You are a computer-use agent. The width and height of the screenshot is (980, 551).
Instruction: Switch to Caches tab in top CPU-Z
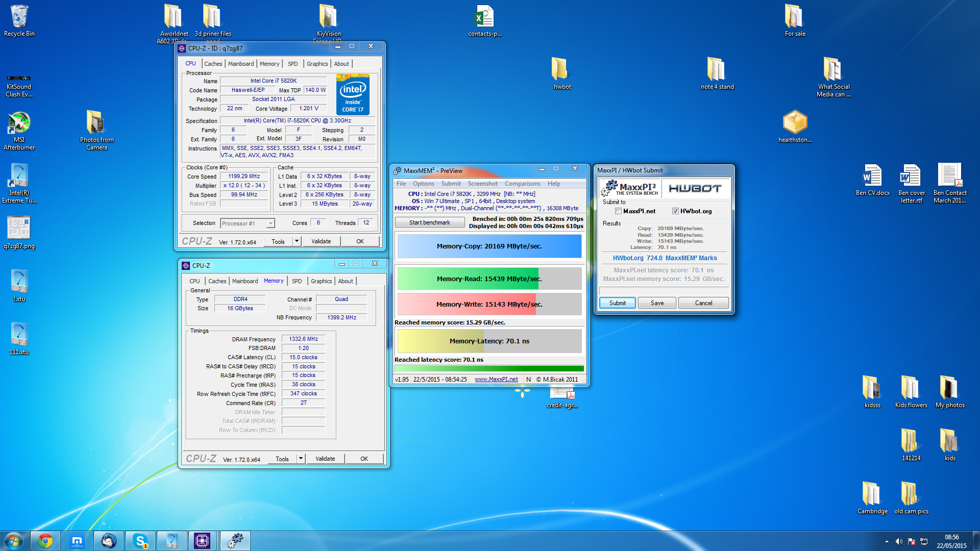tap(213, 64)
